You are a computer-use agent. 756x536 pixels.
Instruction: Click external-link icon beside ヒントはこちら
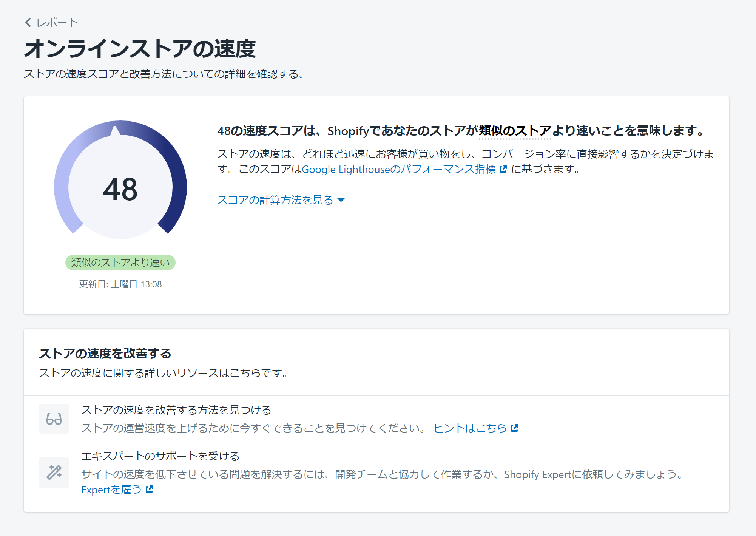pos(515,428)
